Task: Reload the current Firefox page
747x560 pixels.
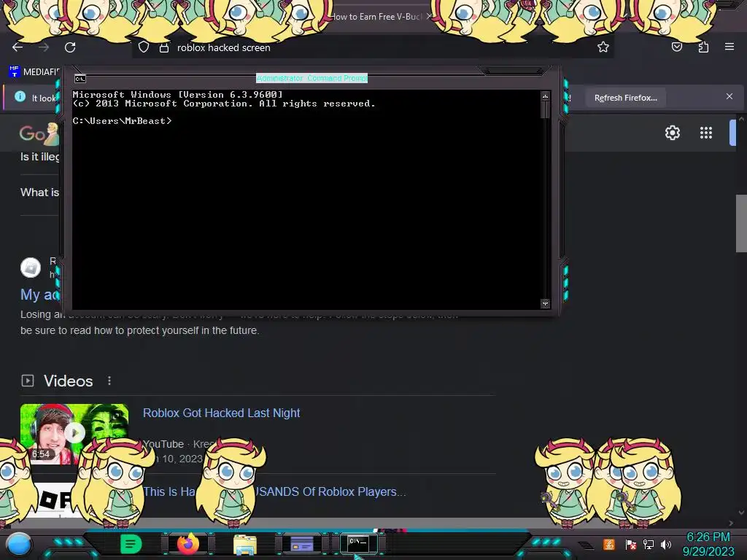Action: [70, 47]
